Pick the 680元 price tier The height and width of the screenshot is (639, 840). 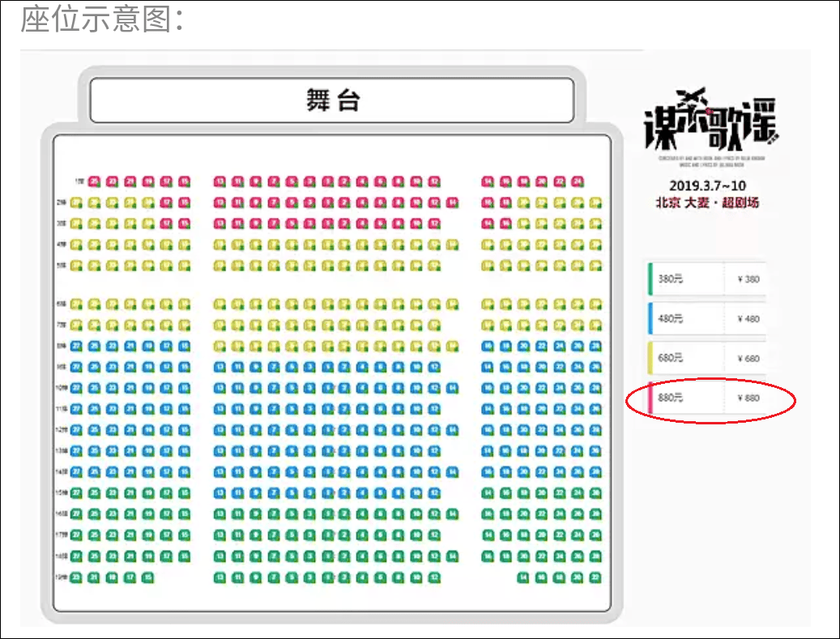pos(707,358)
